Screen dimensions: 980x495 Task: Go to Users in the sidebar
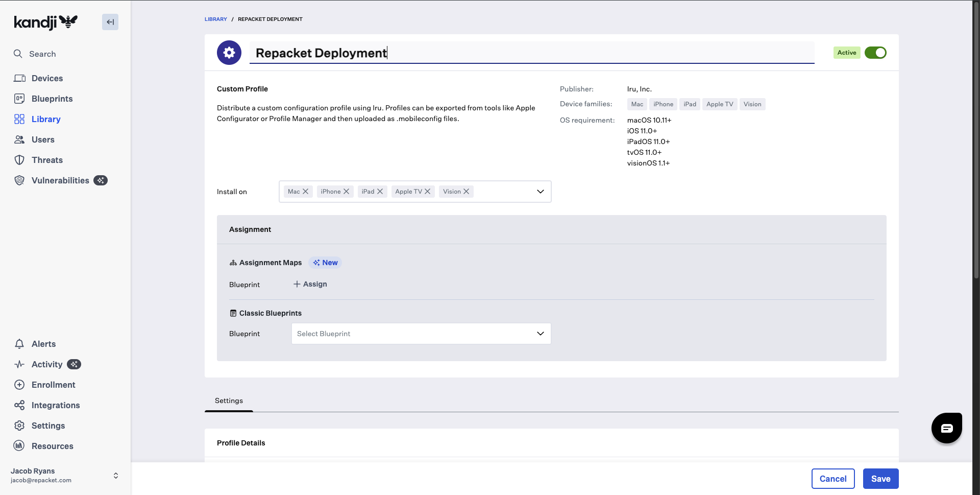coord(43,139)
